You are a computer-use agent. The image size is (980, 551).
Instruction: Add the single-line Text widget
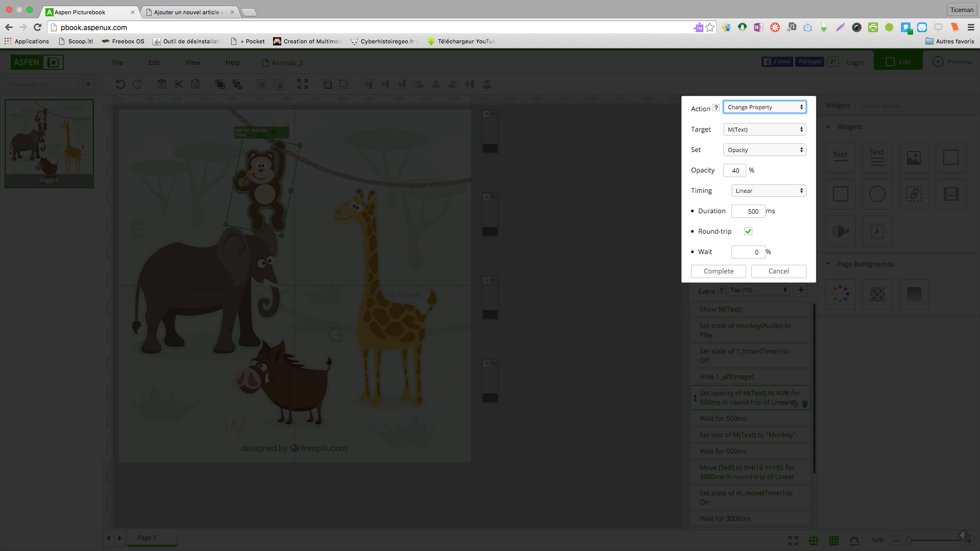pyautogui.click(x=840, y=157)
